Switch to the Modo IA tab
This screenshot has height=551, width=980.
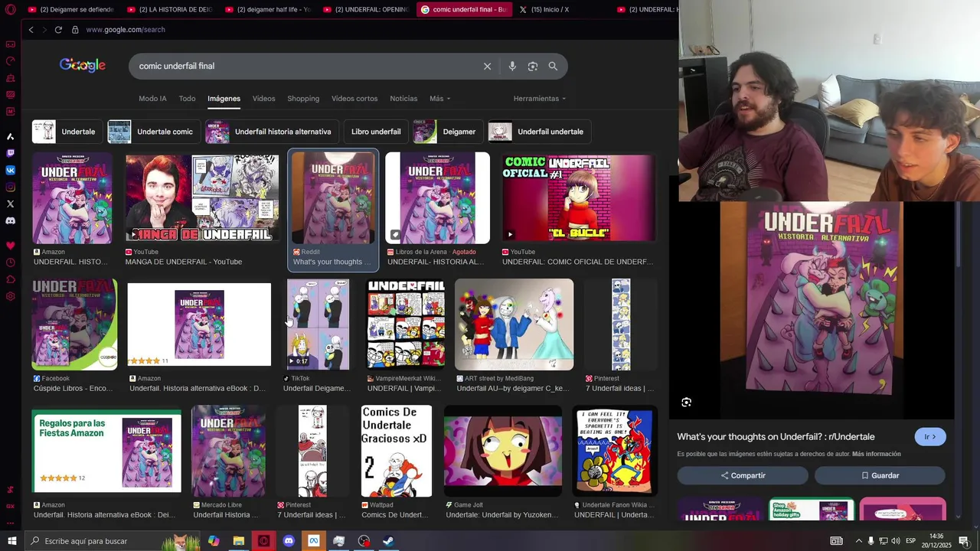point(152,99)
